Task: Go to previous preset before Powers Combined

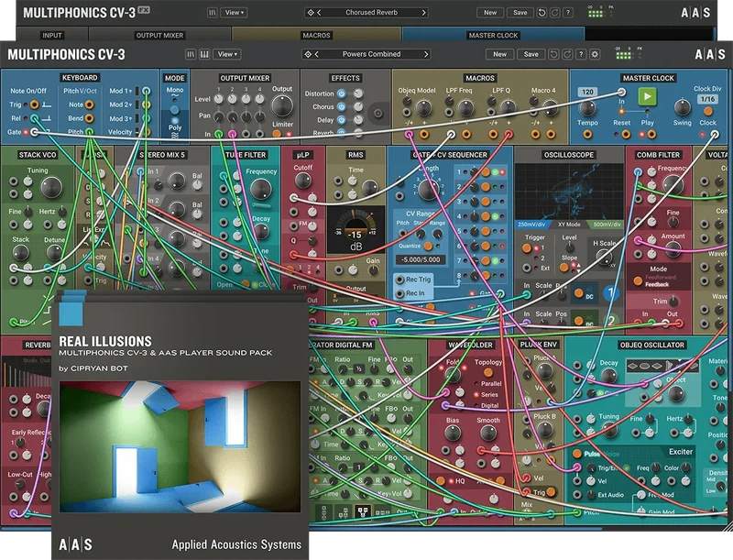Action: click(x=317, y=54)
